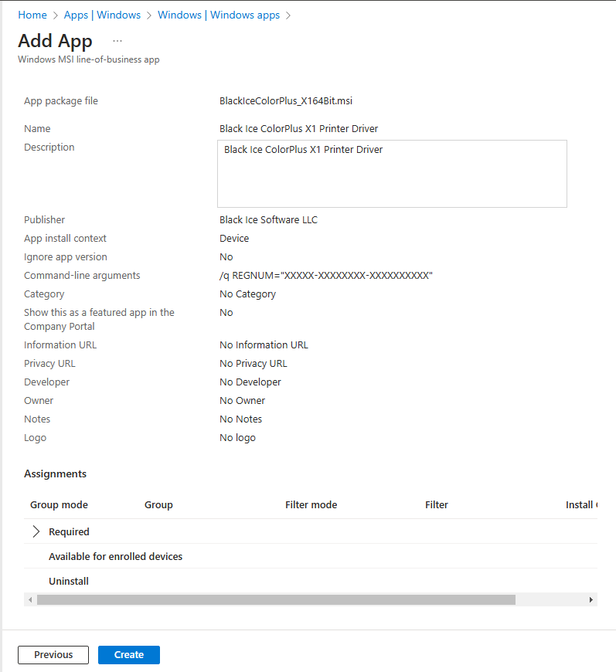Open Windows | Windows apps breadcrumb
The image size is (616, 672).
coord(219,15)
